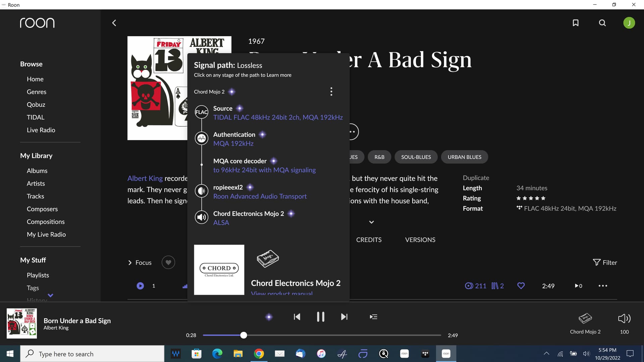Open now playing thumbnail in footer
The image size is (644, 362).
[22, 323]
